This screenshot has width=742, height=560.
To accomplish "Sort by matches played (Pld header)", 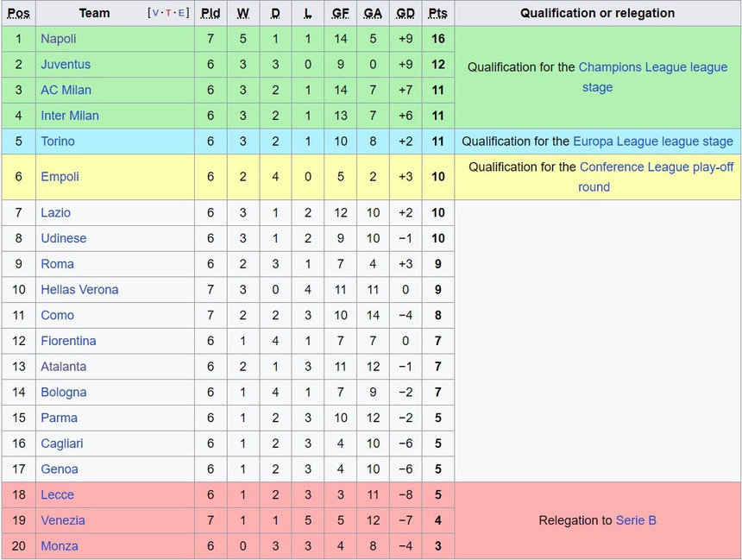I will (x=210, y=13).
